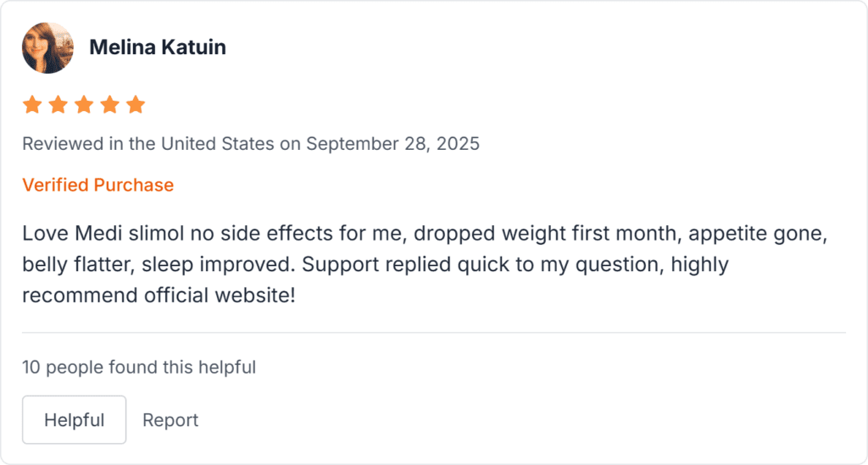Click the fourth rating star

tap(110, 105)
